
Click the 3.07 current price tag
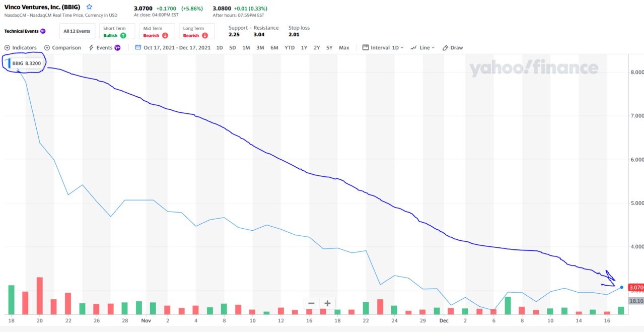[636, 287]
